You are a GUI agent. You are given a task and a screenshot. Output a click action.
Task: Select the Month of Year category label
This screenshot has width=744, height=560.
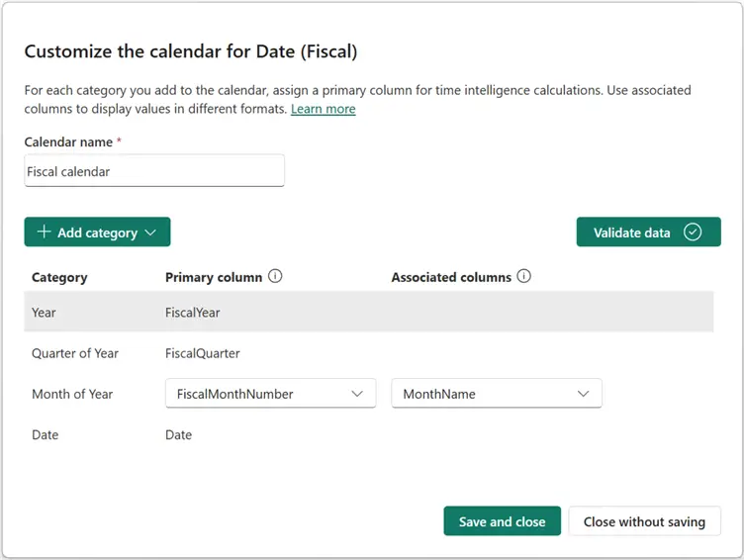click(x=72, y=394)
